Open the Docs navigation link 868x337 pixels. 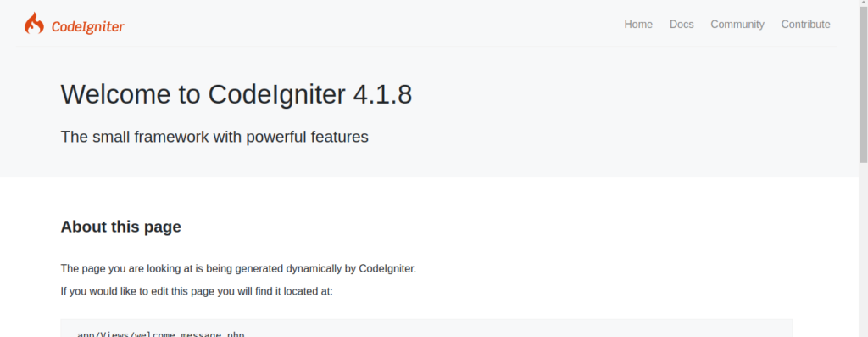[x=682, y=25]
